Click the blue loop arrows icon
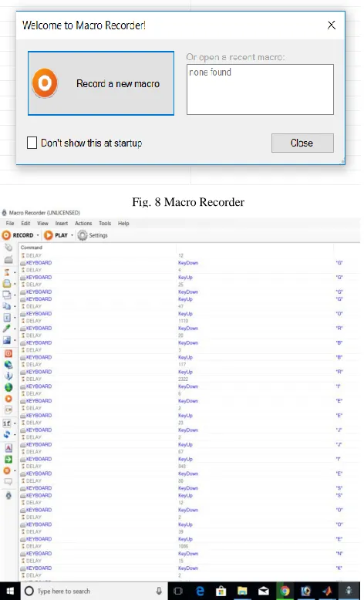Screen dimensions: 364x600 click(7, 434)
